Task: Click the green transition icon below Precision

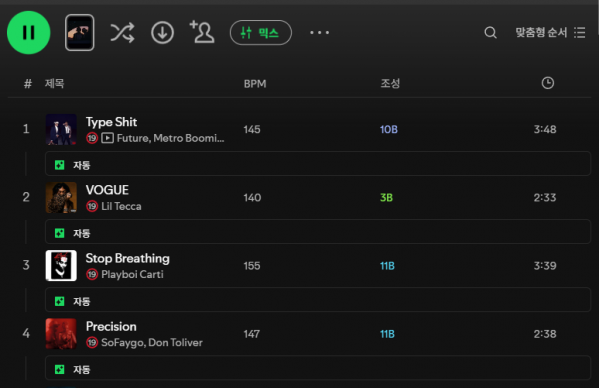Action: [x=60, y=369]
